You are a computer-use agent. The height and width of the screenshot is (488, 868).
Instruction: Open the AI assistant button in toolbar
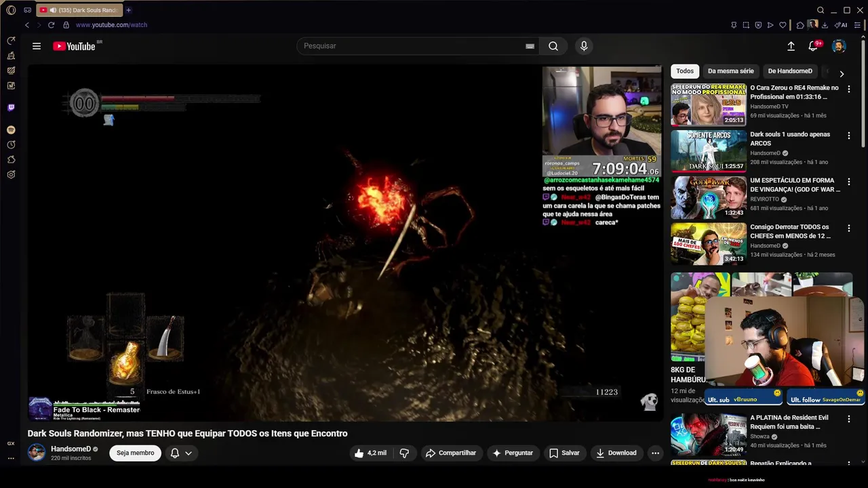click(x=841, y=25)
